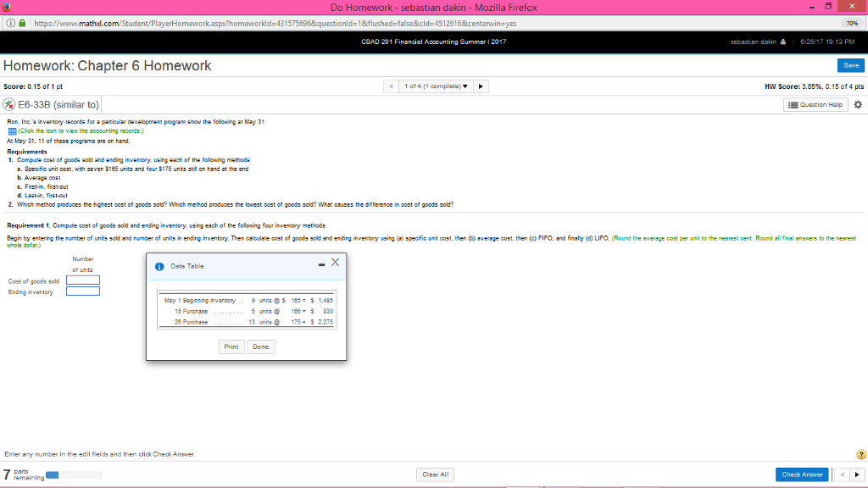
Task: Open the '1 of 4 (1 complete)' question dropdown
Action: 436,86
